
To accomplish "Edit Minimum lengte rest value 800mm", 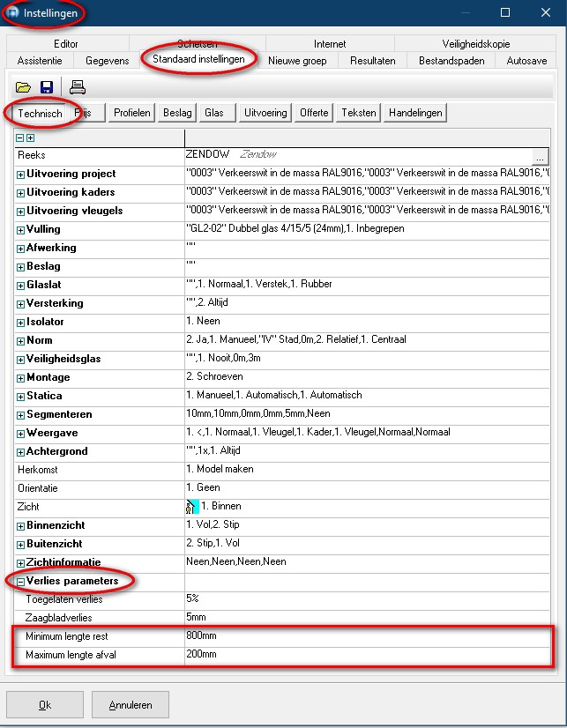I will coord(367,636).
